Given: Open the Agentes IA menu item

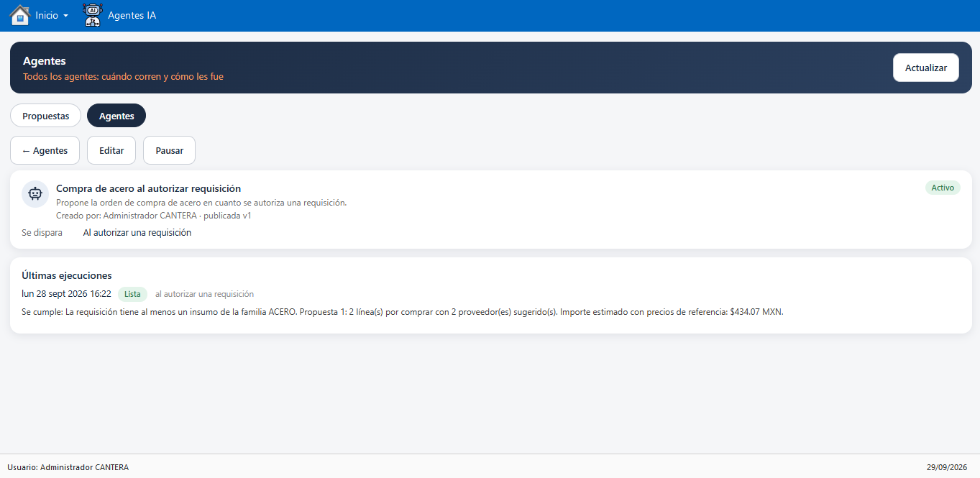Looking at the screenshot, I should click(132, 15).
